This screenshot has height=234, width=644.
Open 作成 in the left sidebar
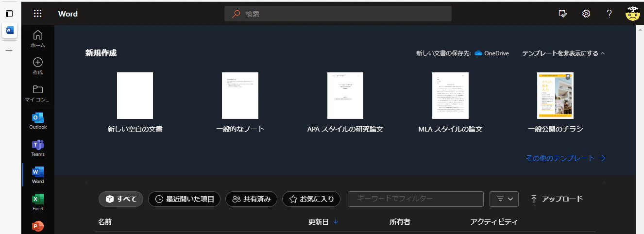[38, 66]
